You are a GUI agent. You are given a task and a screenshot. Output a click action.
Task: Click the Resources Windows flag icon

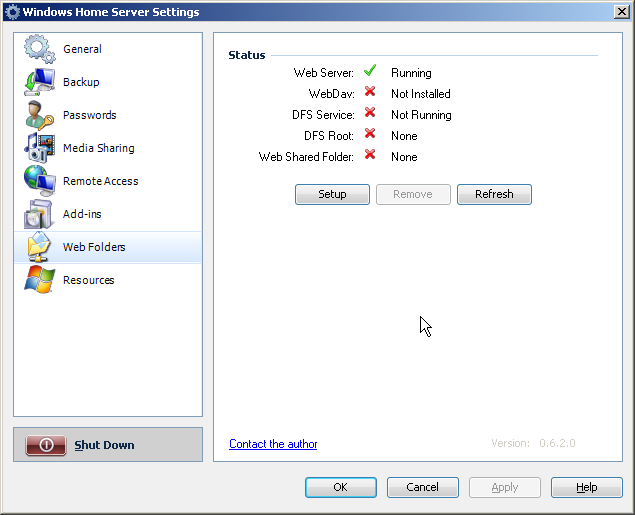[39, 280]
